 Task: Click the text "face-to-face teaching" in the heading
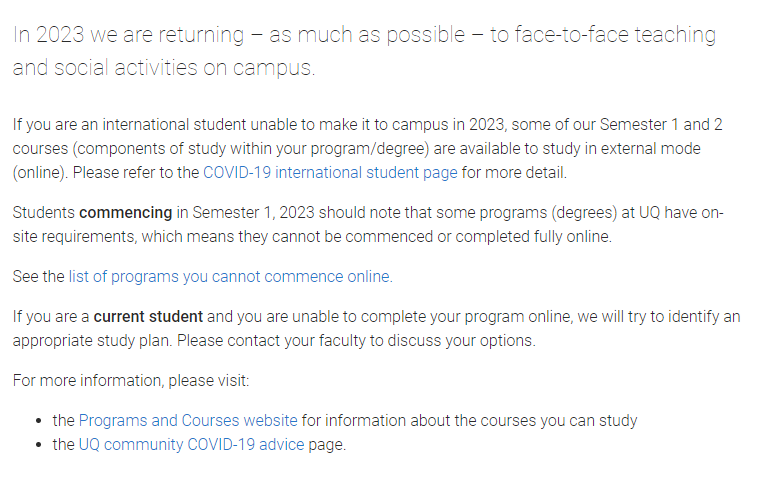pos(603,34)
